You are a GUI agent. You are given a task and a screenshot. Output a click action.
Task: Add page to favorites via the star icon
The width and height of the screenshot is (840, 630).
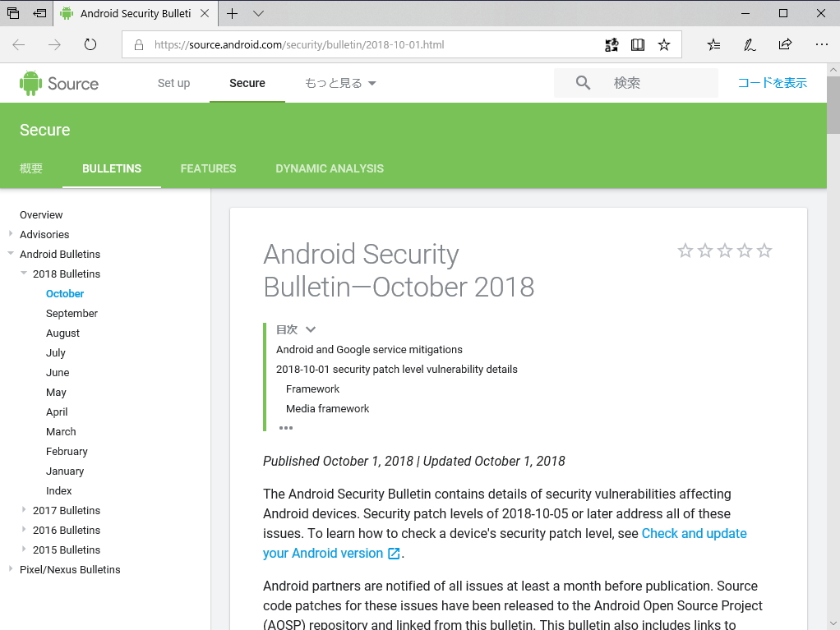[664, 44]
